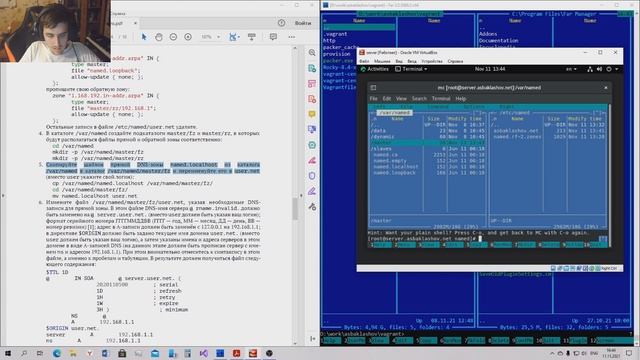Open the File menu in terminal window

click(373, 99)
